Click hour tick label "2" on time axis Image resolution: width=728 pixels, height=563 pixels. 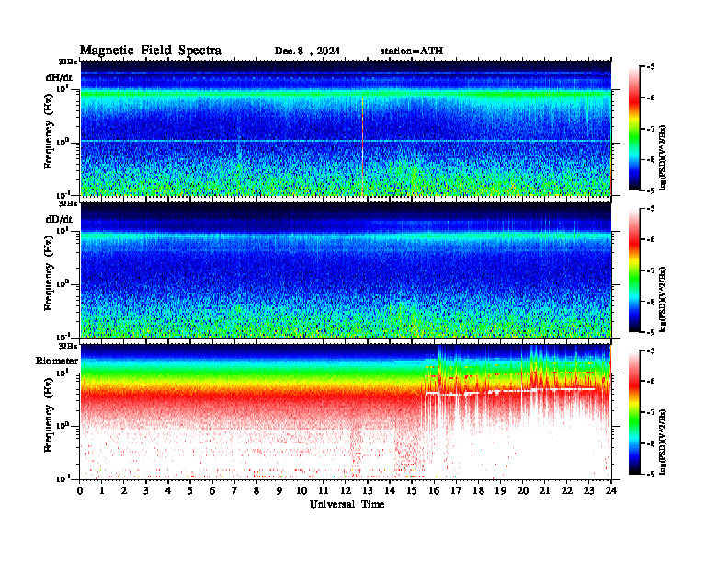click(124, 490)
